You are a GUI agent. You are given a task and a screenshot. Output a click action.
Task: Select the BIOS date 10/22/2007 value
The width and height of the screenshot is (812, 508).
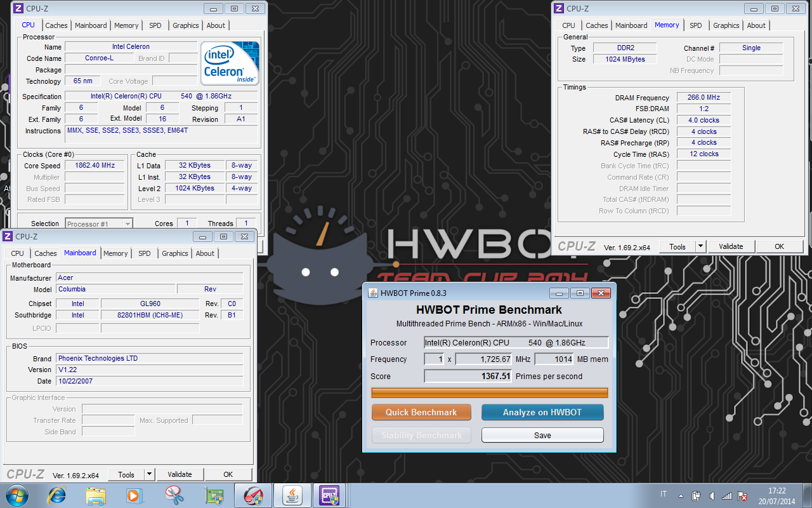pos(149,381)
